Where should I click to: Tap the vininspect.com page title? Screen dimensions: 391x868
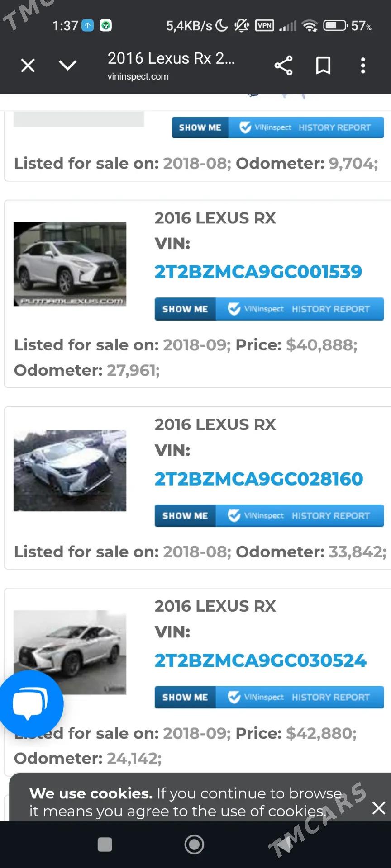(x=171, y=65)
